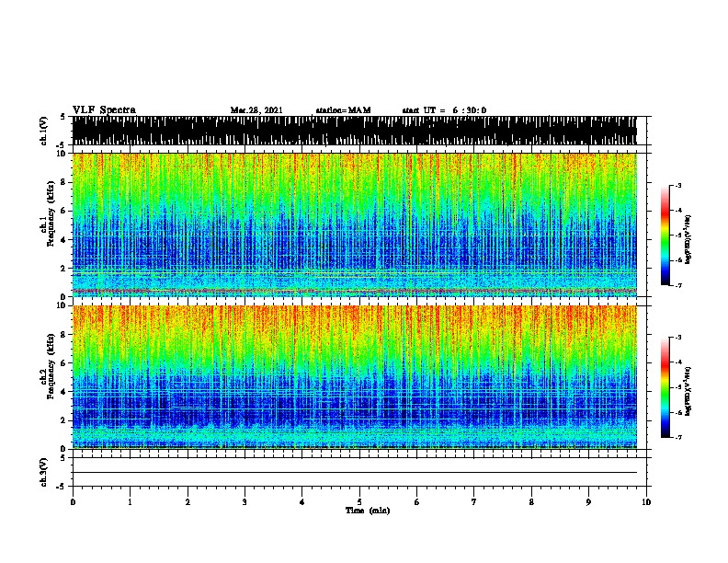
Task: Click the '4' tick on the time axis
Action: [x=302, y=502]
